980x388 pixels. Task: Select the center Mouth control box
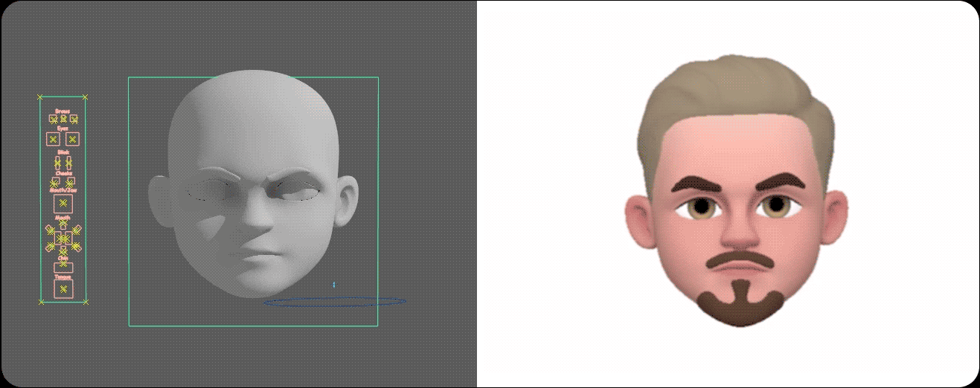coord(63,239)
